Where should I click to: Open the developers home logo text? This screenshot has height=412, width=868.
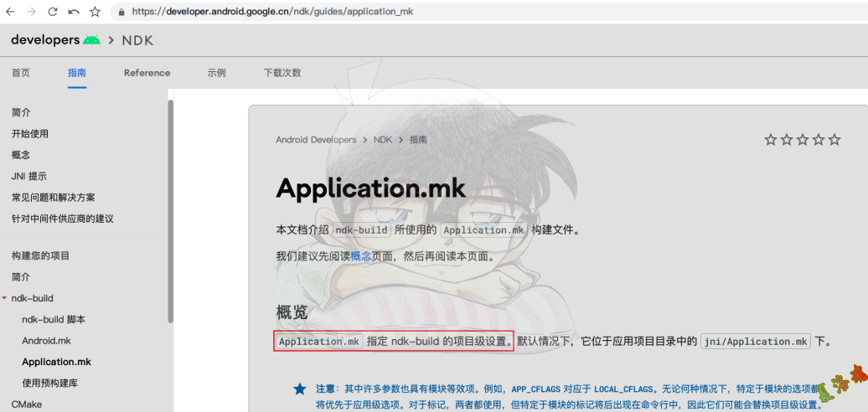click(x=45, y=40)
